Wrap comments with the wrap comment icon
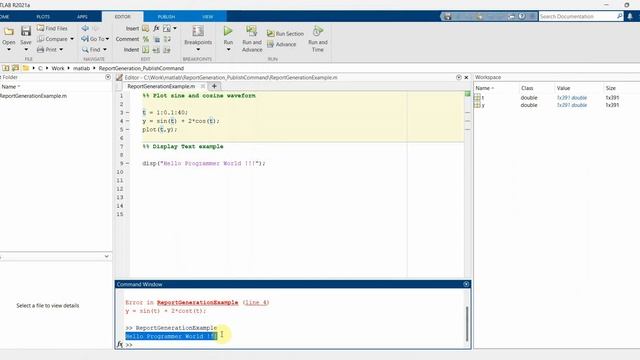This screenshot has height=360, width=640. (x=167, y=39)
